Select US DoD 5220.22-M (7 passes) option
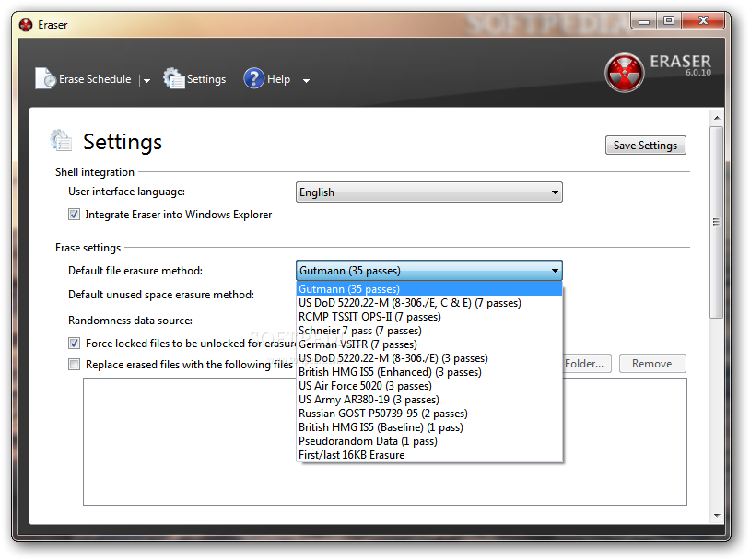 (x=429, y=303)
